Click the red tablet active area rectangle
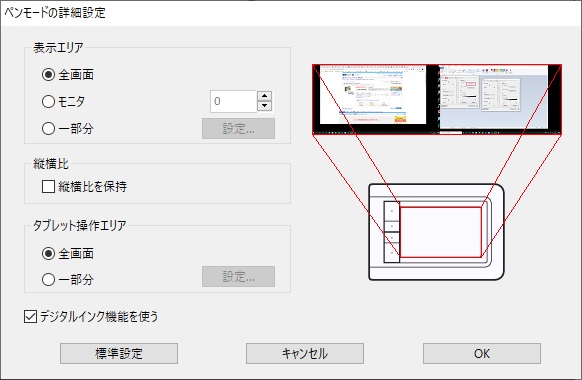 pyautogui.click(x=441, y=232)
